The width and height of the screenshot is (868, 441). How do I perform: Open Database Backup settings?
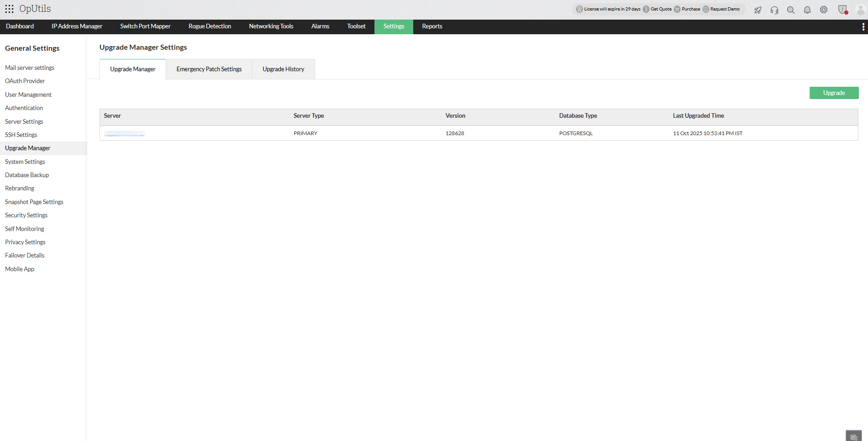pyautogui.click(x=27, y=175)
